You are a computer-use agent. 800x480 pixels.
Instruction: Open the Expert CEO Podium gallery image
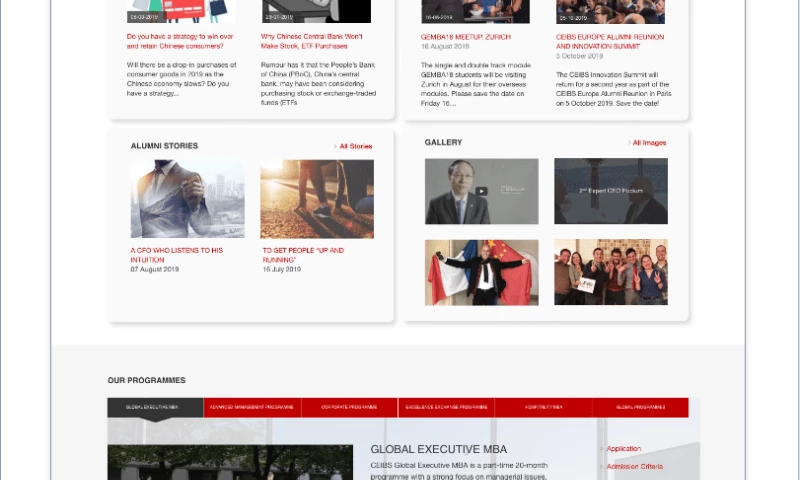click(x=611, y=191)
